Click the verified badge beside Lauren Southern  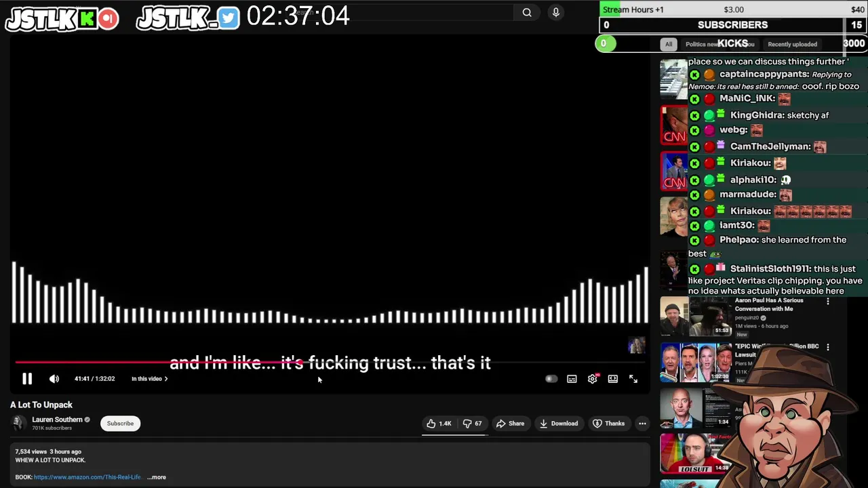click(87, 420)
